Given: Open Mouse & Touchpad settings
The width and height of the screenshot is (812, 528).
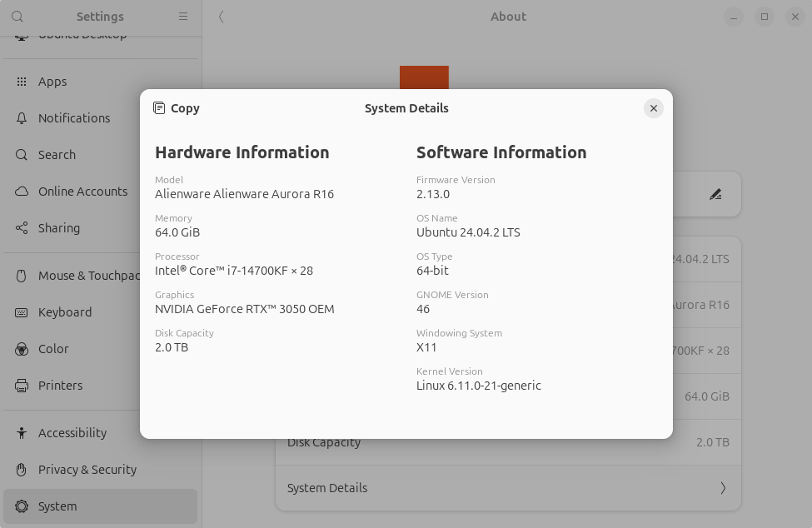Looking at the screenshot, I should [x=101, y=276].
